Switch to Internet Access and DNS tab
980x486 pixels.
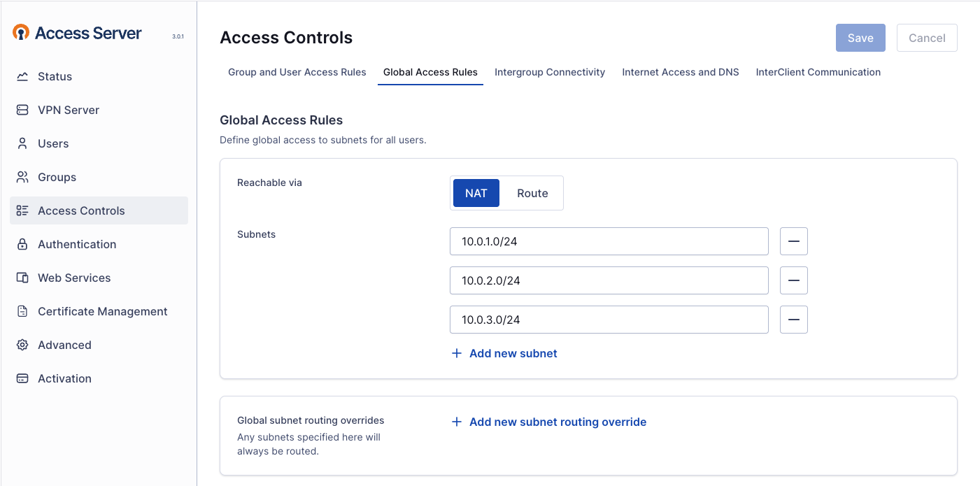tap(680, 72)
